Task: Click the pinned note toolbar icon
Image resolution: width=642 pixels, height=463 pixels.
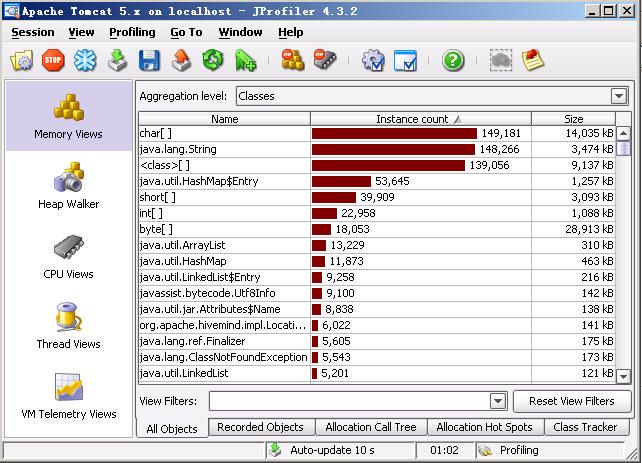Action: coord(533,61)
